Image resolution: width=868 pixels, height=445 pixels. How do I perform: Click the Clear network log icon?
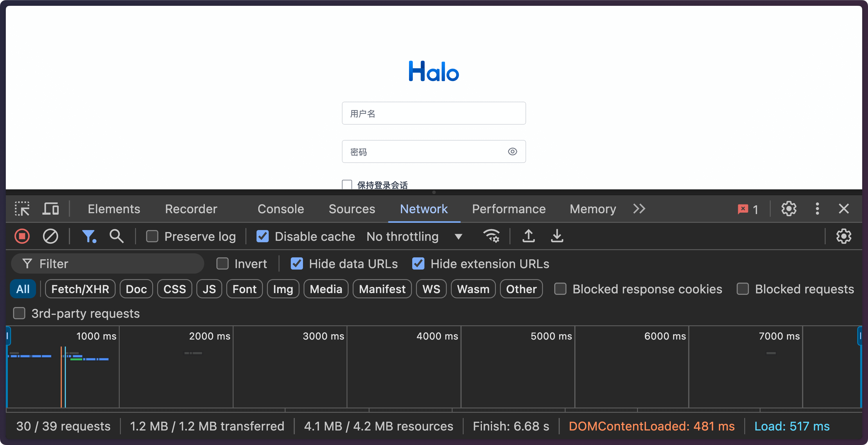pyautogui.click(x=51, y=236)
